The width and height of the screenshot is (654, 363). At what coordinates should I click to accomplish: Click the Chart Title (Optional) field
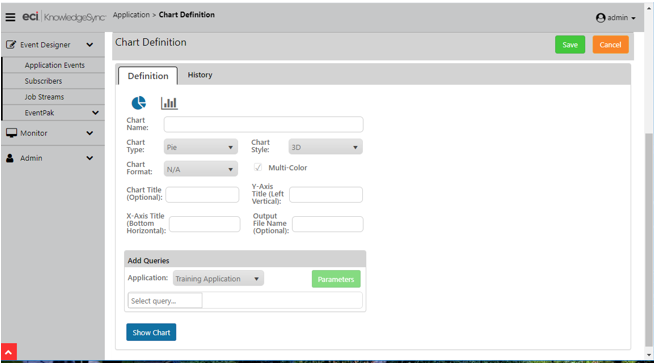point(202,194)
